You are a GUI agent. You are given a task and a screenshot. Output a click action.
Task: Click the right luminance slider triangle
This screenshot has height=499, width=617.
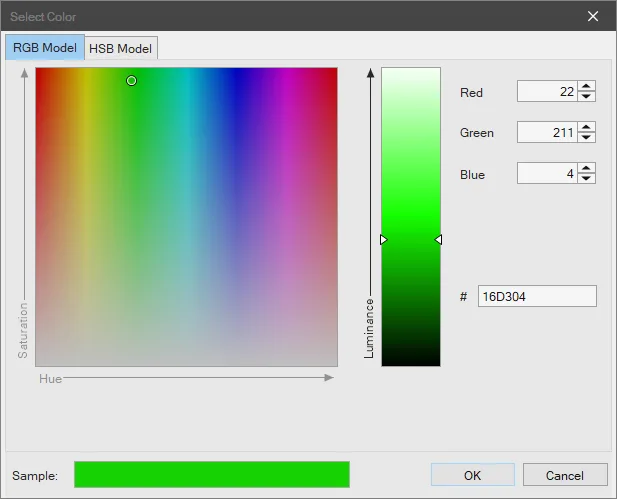(438, 240)
